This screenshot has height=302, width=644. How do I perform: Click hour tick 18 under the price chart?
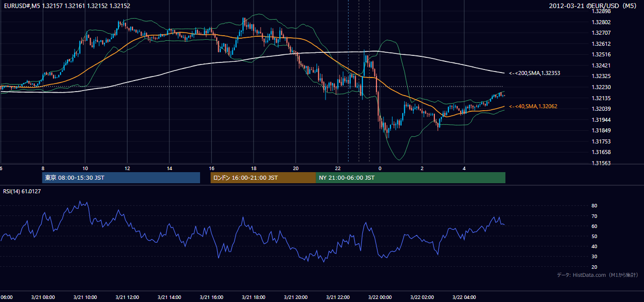(253, 169)
